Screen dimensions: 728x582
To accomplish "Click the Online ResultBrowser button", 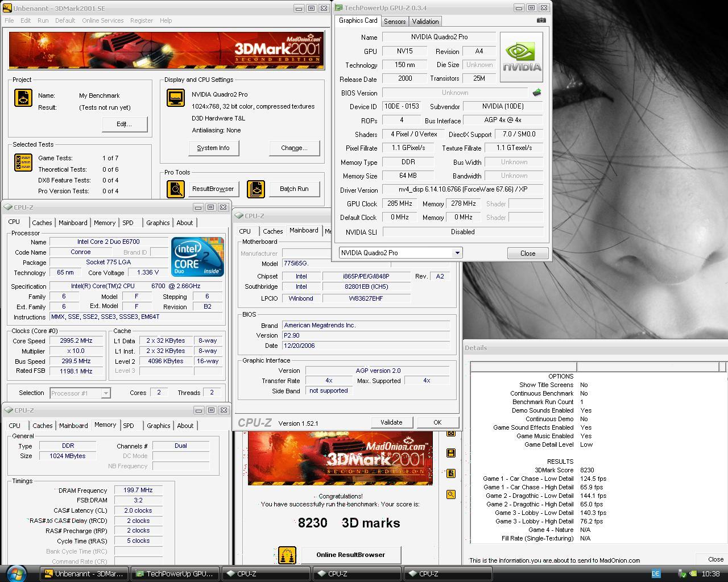I will 350,555.
